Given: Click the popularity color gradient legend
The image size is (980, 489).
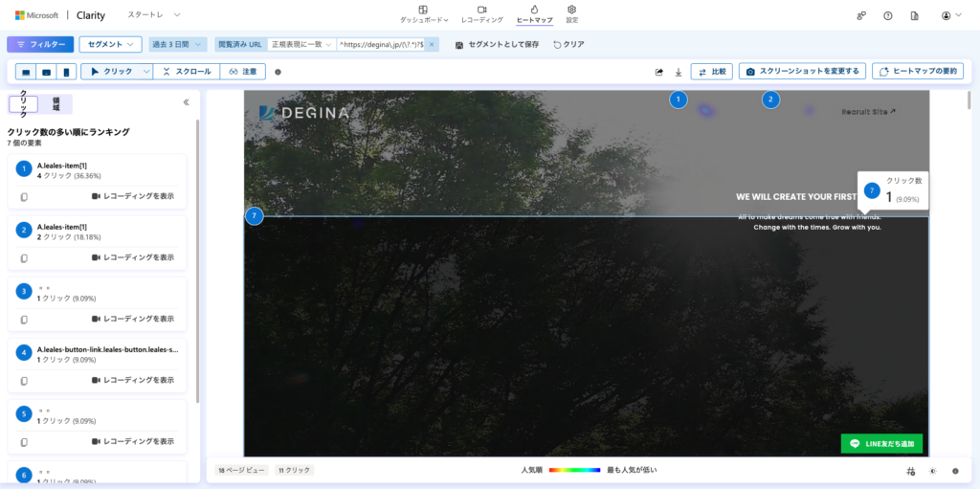Looking at the screenshot, I should (x=574, y=471).
